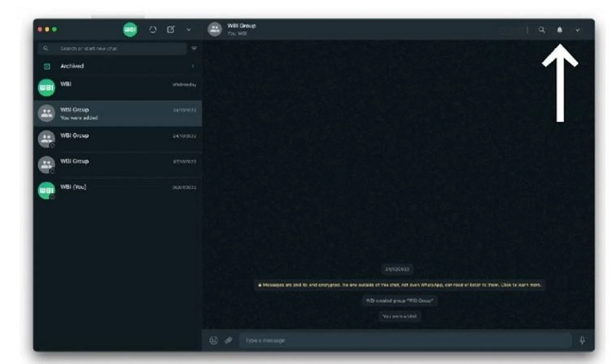The width and height of the screenshot is (615, 364).
Task: Click the 24/10/2022 date chip in conversation
Action: click(x=397, y=269)
